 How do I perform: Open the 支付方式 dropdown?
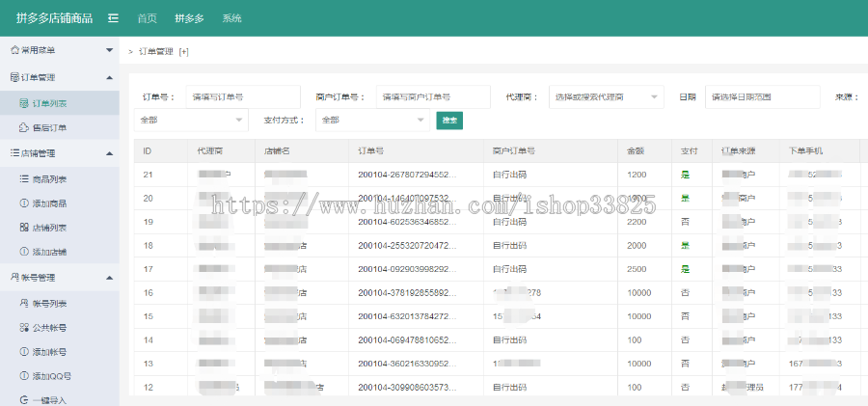click(x=372, y=120)
